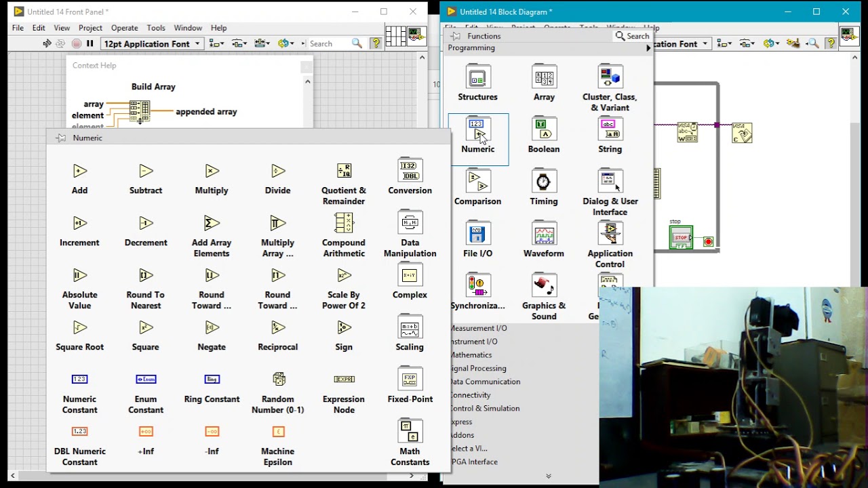Choose Round To Nearest function
This screenshot has width=868, height=488.
click(146, 275)
